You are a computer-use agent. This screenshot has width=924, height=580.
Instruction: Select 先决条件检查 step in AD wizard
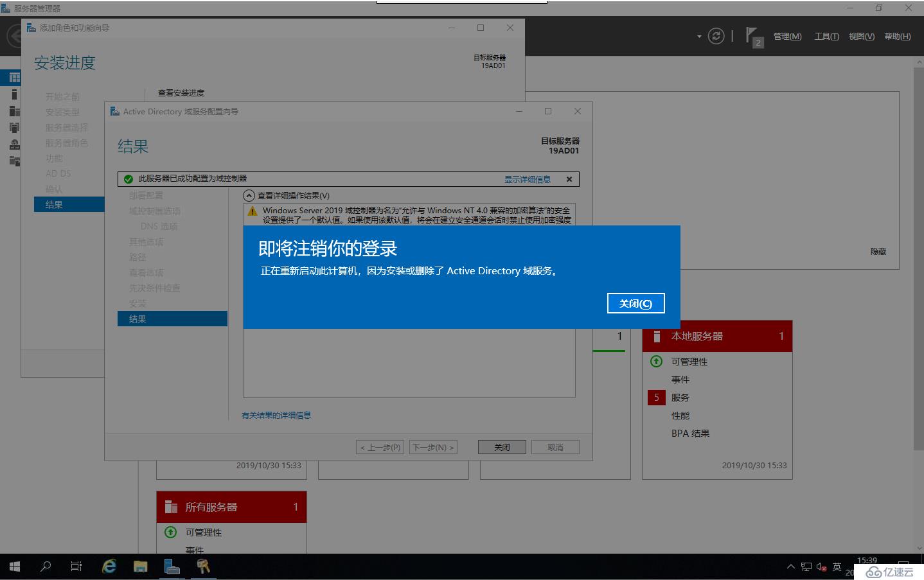click(154, 288)
